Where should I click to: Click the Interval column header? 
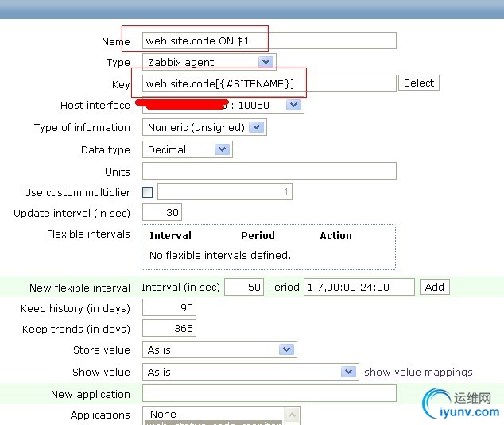[170, 235]
